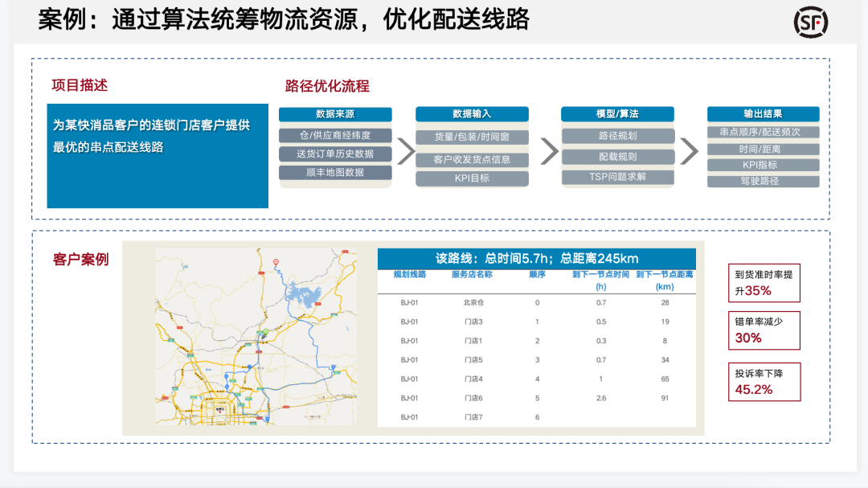Click the 服务店名称 column header
Screen dimensions: 868x488
pos(472,274)
